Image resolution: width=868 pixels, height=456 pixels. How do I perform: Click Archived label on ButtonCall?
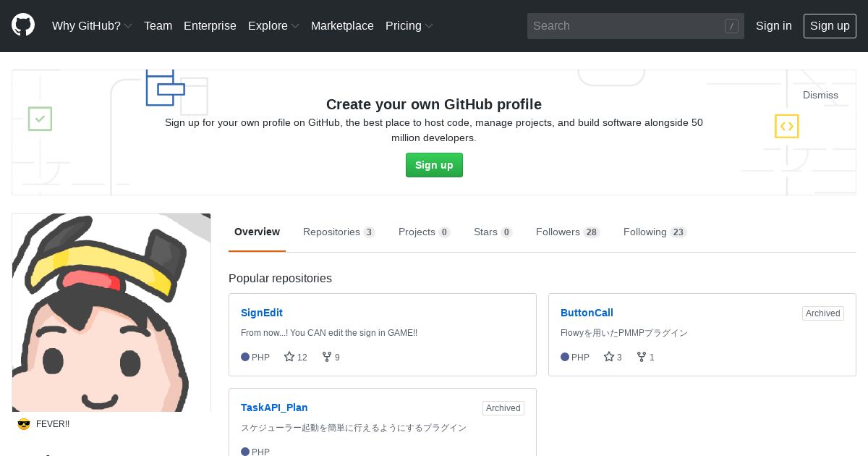point(823,313)
